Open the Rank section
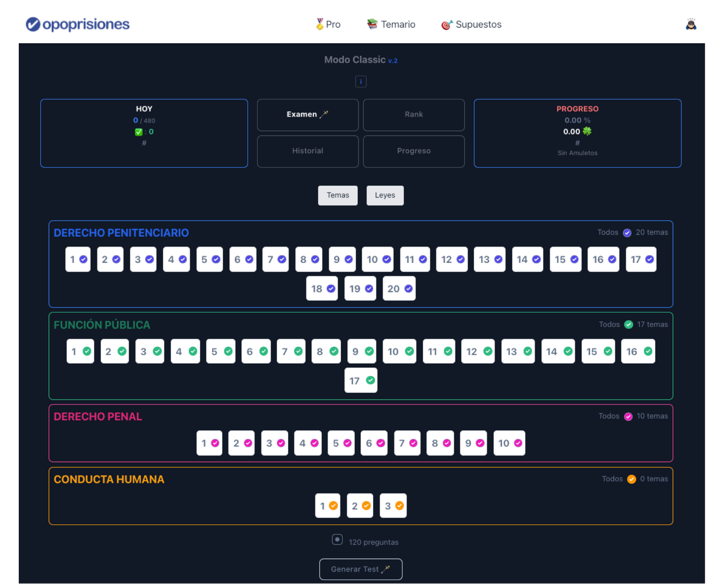Screen dimensions: 723x588 point(413,115)
